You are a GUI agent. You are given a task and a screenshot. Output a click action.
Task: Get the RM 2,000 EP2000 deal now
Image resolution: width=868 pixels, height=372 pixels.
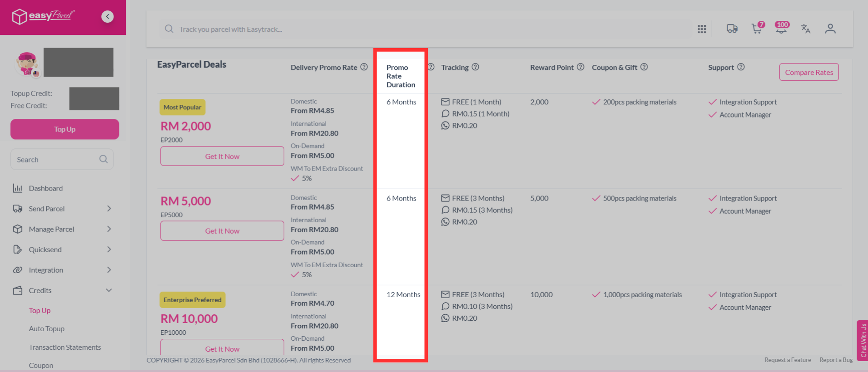tap(222, 157)
